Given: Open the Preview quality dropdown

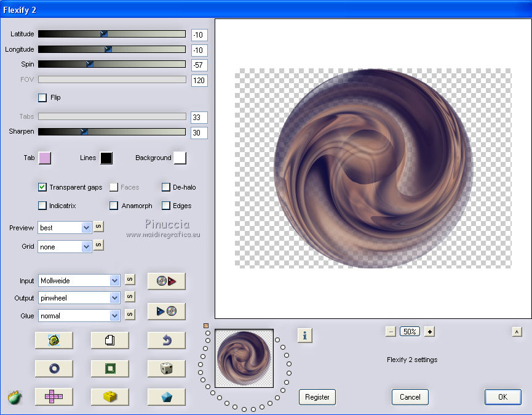Looking at the screenshot, I should 65,228.
